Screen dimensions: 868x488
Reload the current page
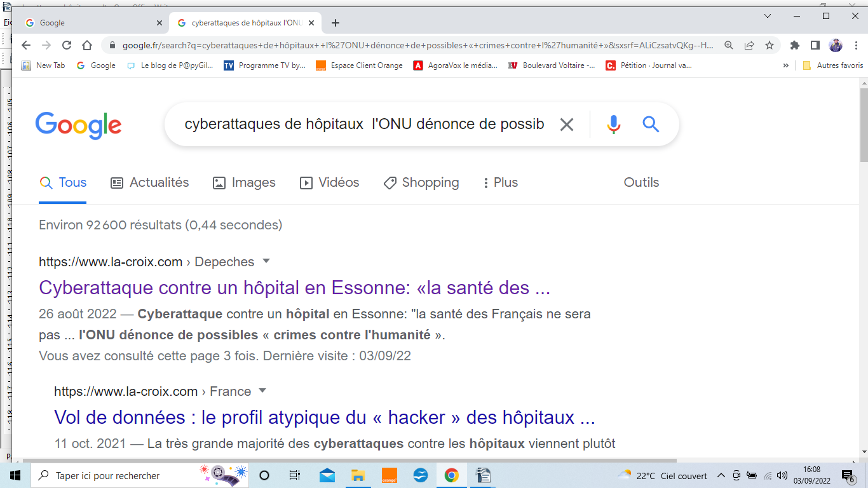click(x=67, y=45)
